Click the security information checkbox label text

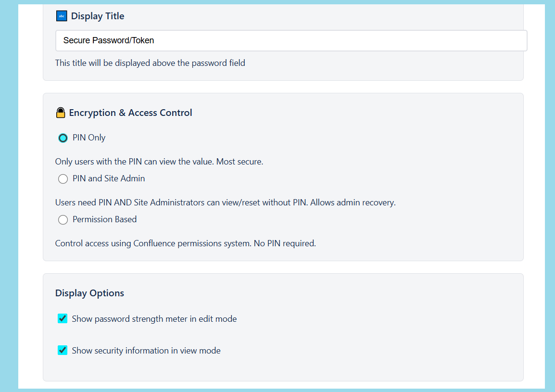(146, 350)
